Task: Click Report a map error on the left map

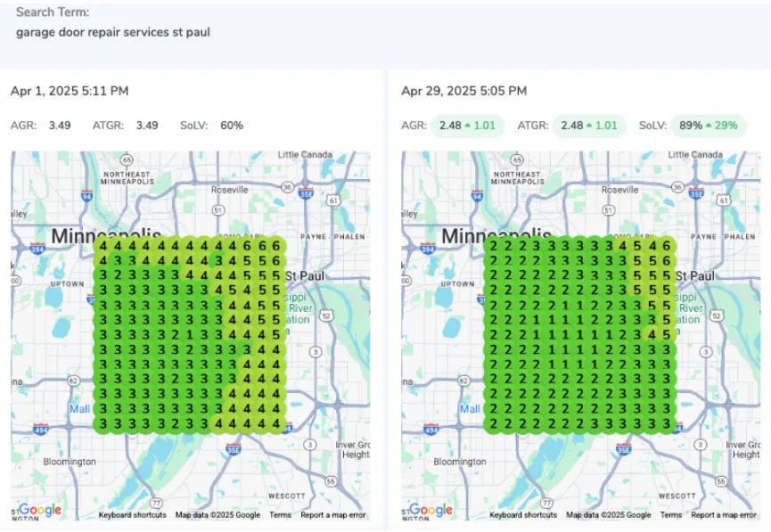Action: [332, 515]
